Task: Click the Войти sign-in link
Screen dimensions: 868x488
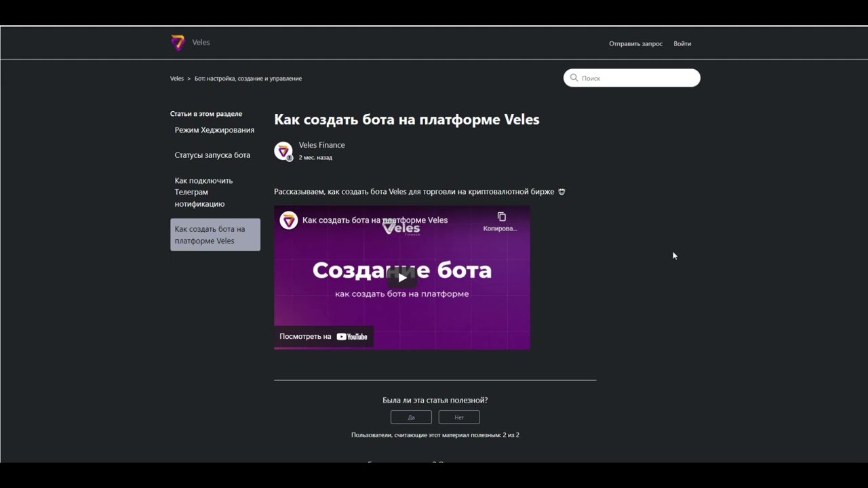Action: (682, 43)
